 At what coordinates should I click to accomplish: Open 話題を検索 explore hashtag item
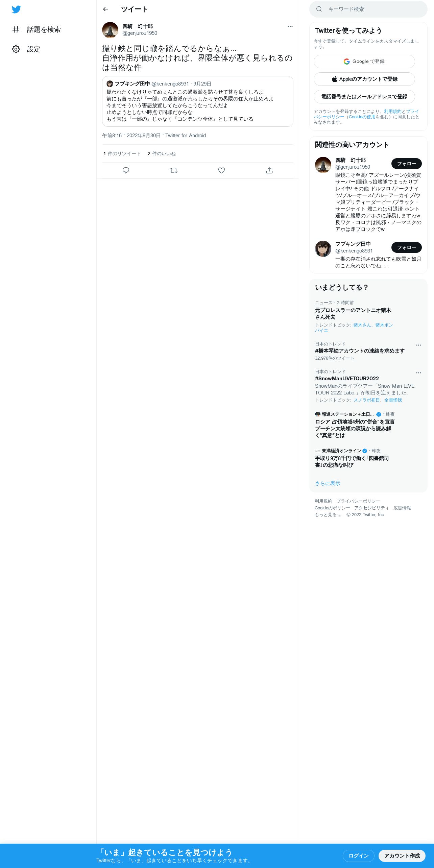37,30
